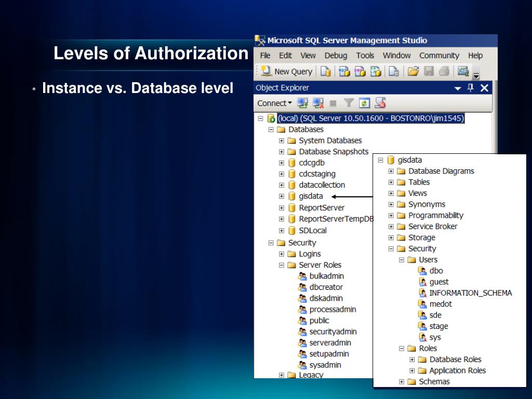532x399 pixels.
Task: Collapse the Users folder in gisdata
Action: click(x=402, y=260)
